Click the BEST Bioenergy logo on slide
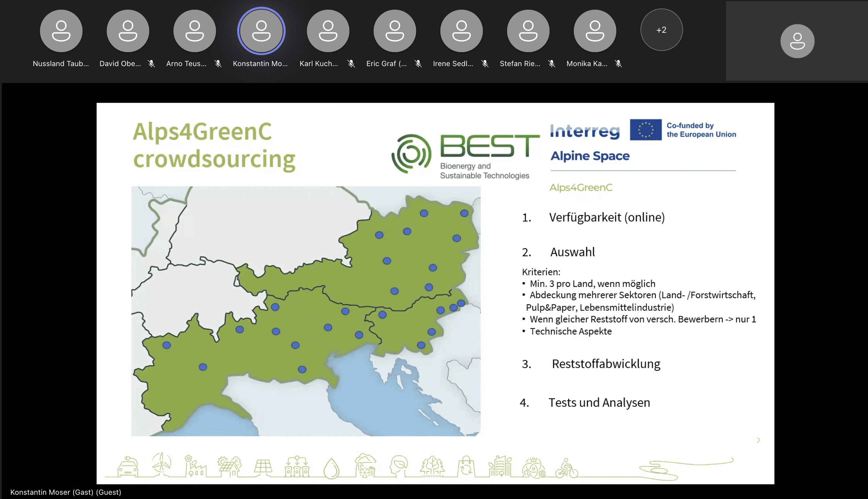The image size is (868, 499). pyautogui.click(x=466, y=156)
